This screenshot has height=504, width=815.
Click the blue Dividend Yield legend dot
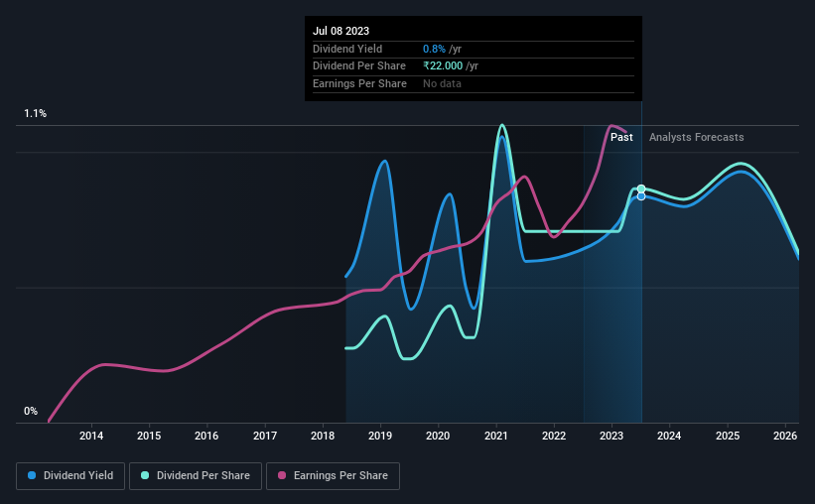(32, 475)
